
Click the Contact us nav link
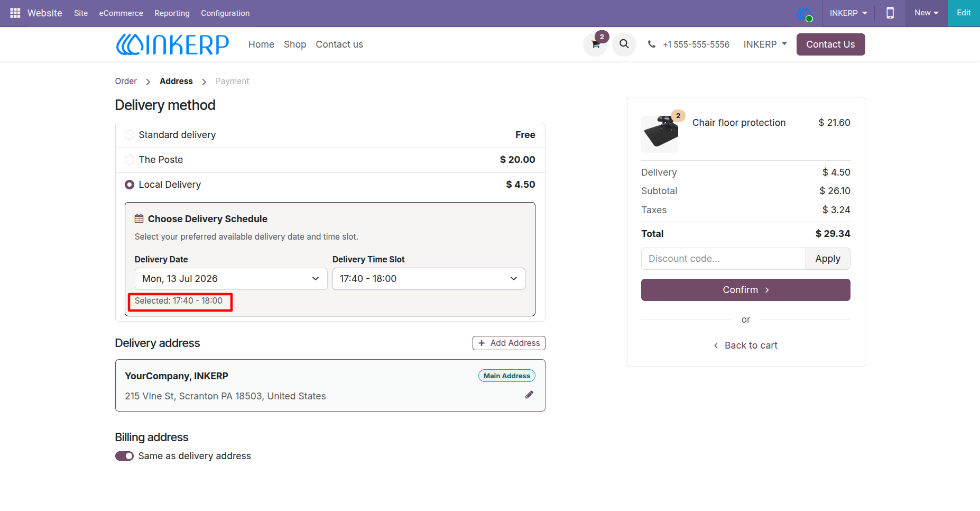[339, 44]
